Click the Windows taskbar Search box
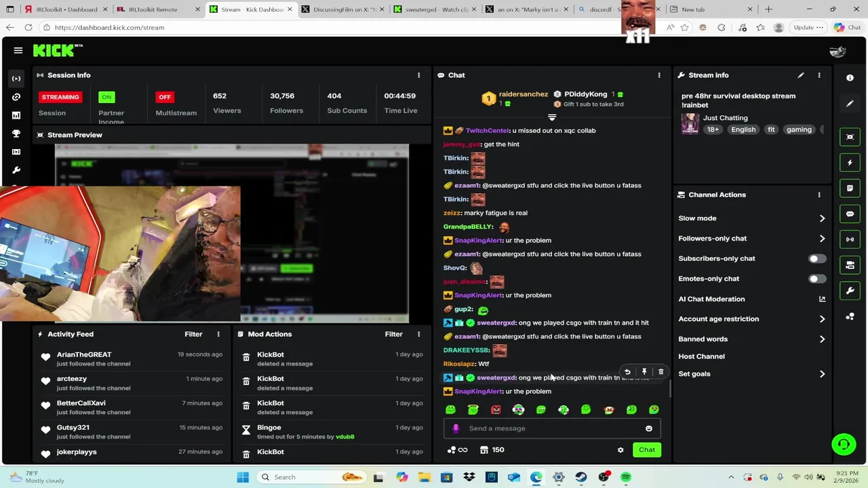The width and height of the screenshot is (868, 488). click(x=313, y=477)
